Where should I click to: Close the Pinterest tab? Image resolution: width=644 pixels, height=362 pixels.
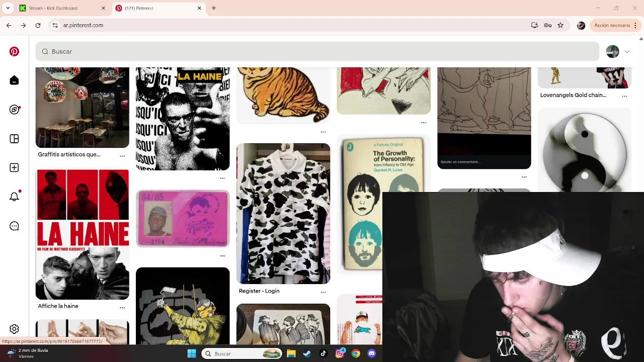coord(199,8)
